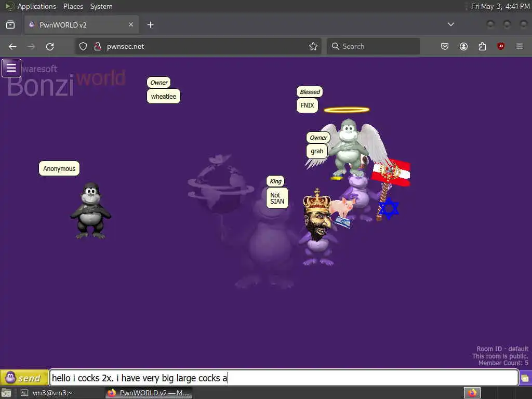Image resolution: width=532 pixels, height=399 pixels.
Task: Close the PwnWORLD v2 tab
Action: [130, 24]
